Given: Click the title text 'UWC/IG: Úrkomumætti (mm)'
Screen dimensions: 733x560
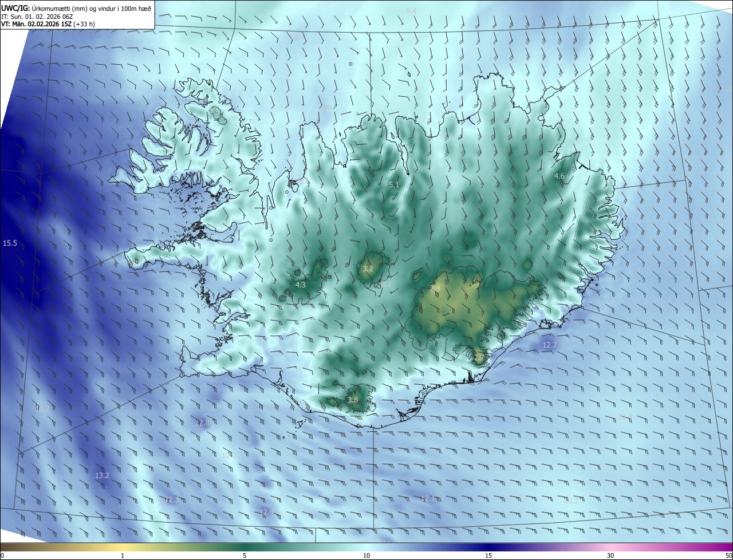Looking at the screenshot, I should (x=45, y=9).
